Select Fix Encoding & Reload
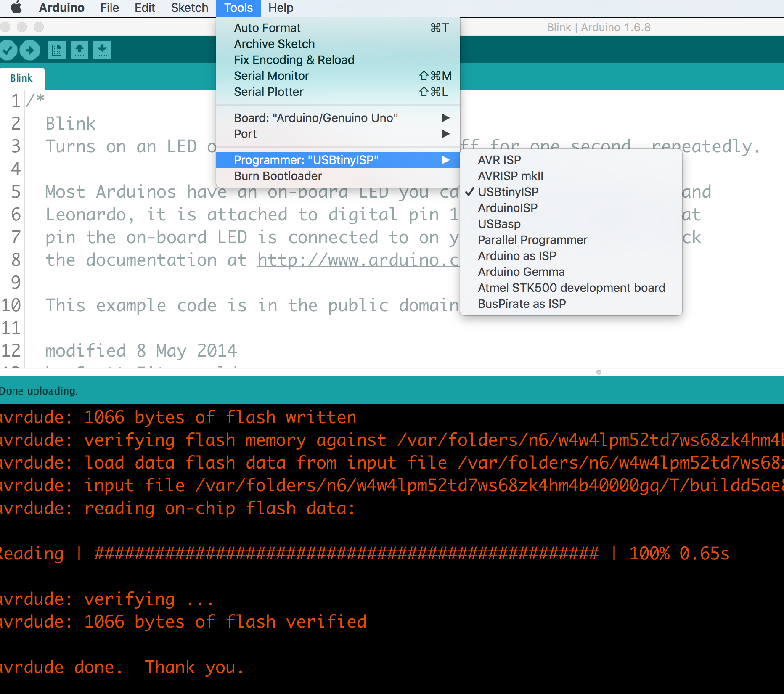Viewport: 784px width, 694px height. pos(338,60)
